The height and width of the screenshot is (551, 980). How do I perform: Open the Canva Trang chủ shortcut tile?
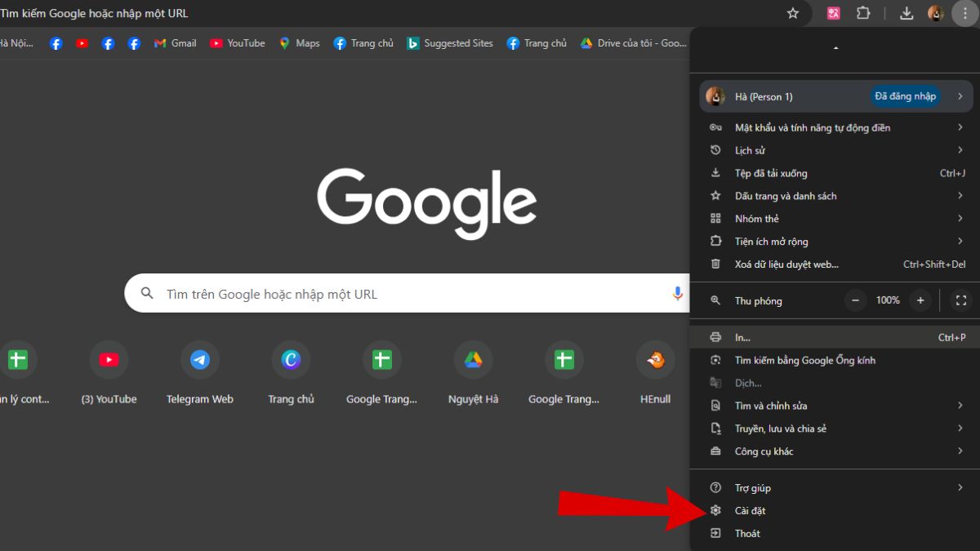pos(292,374)
